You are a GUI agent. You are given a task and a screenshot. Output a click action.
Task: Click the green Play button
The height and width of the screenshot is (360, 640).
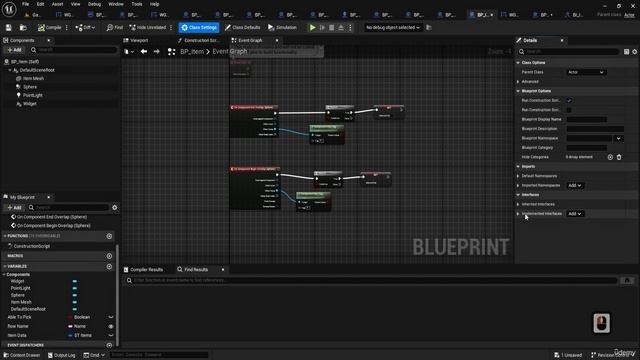pos(312,27)
